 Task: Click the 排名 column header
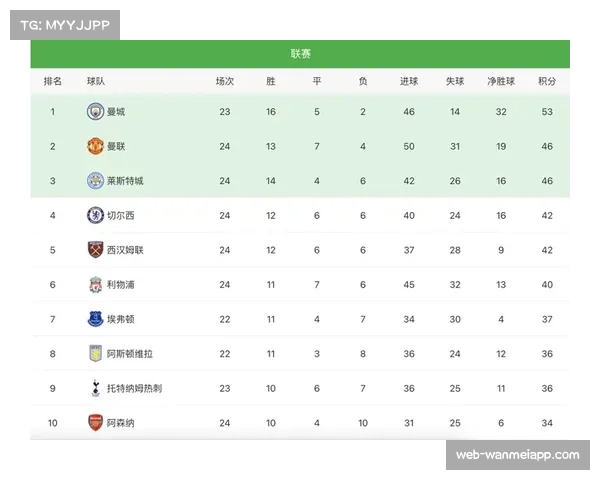[x=53, y=81]
